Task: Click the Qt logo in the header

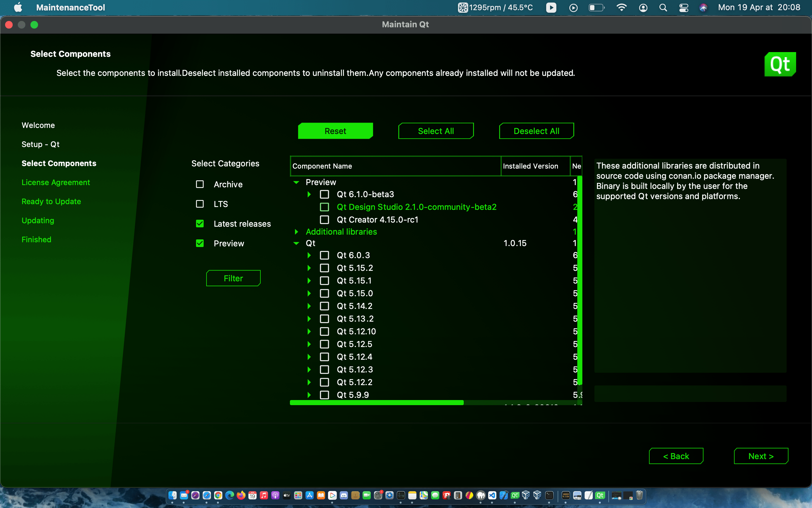Action: click(780, 64)
